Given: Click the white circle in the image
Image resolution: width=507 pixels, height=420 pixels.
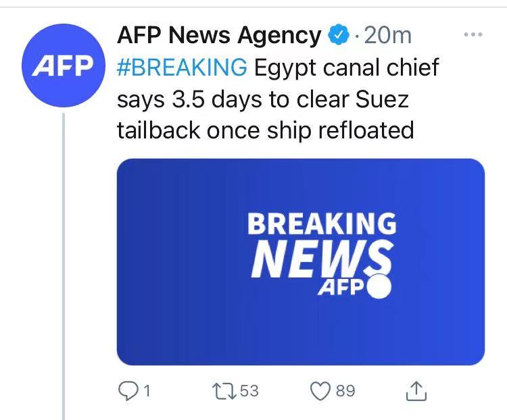Looking at the screenshot, I should tap(378, 286).
